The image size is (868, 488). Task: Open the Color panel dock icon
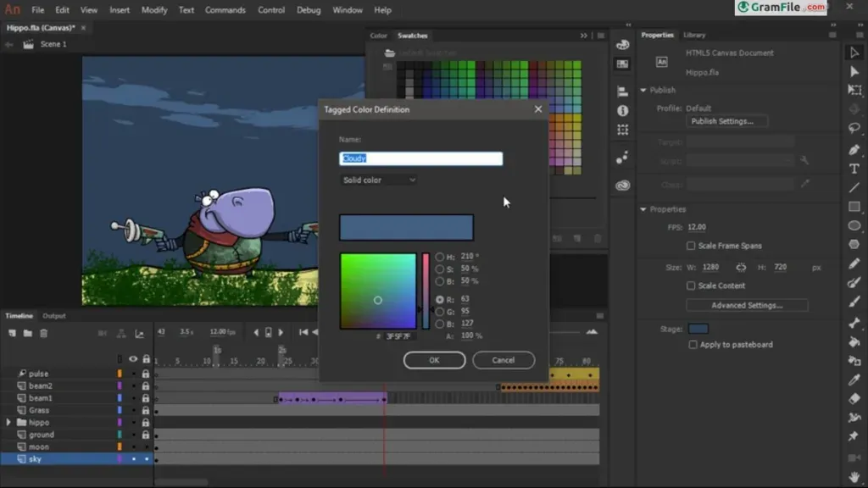pos(623,45)
